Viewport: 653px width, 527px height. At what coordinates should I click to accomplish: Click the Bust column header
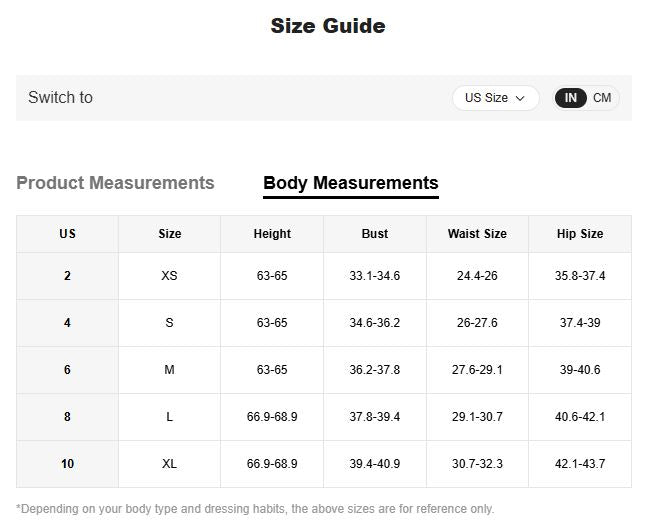pyautogui.click(x=375, y=234)
